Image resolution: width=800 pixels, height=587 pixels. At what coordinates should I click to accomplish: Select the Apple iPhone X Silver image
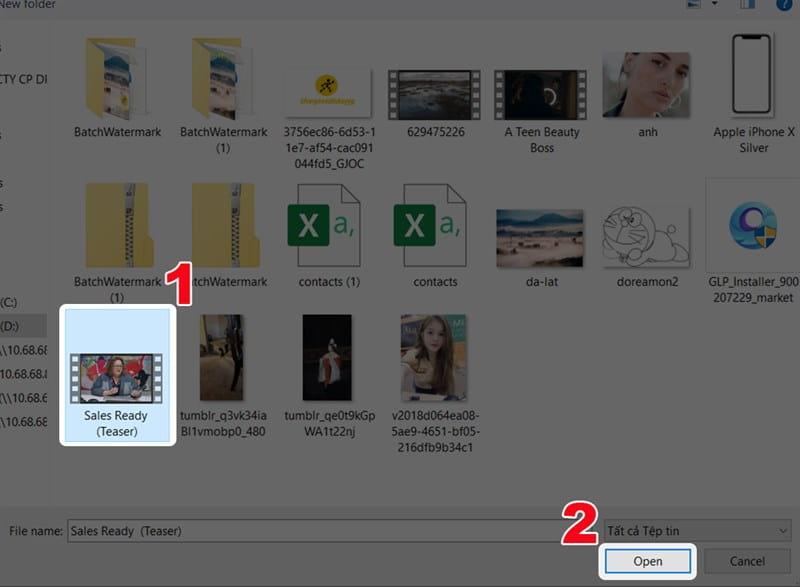click(753, 94)
